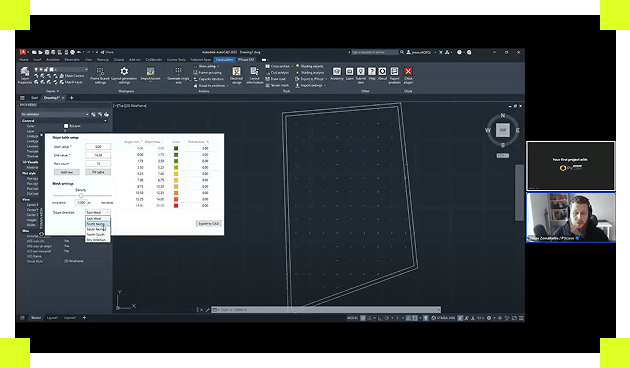Click the red color swatch in slope table
The height and width of the screenshot is (368, 630).
tap(176, 206)
